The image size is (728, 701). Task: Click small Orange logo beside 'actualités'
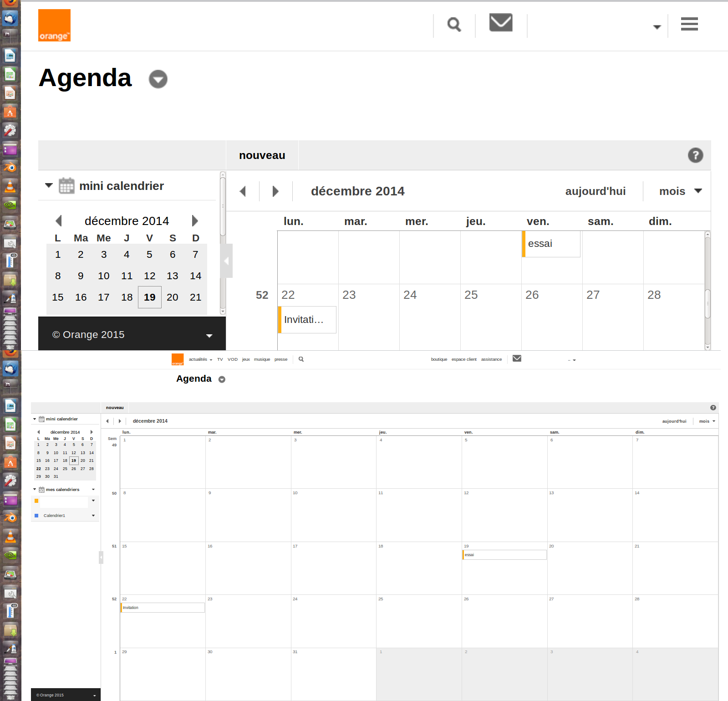coord(178,359)
